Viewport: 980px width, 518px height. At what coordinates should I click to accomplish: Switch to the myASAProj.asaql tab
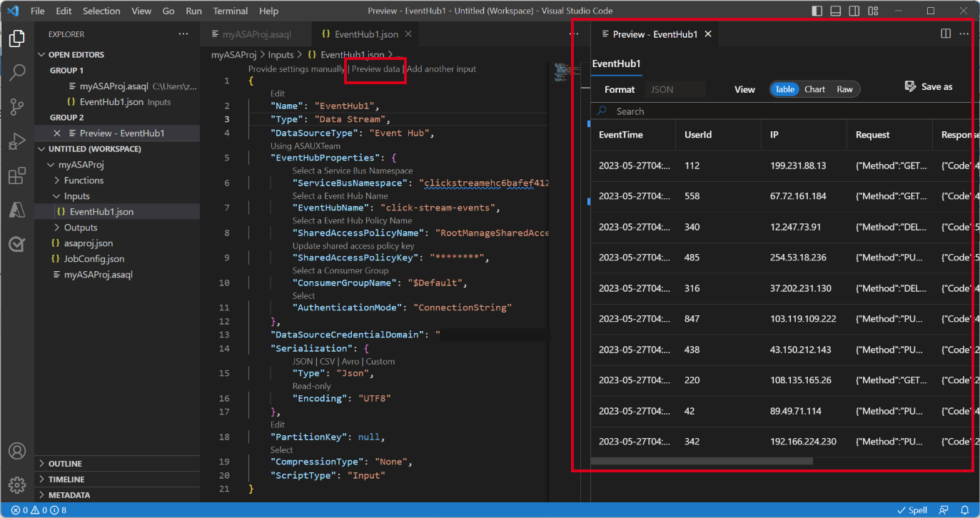pyautogui.click(x=257, y=33)
